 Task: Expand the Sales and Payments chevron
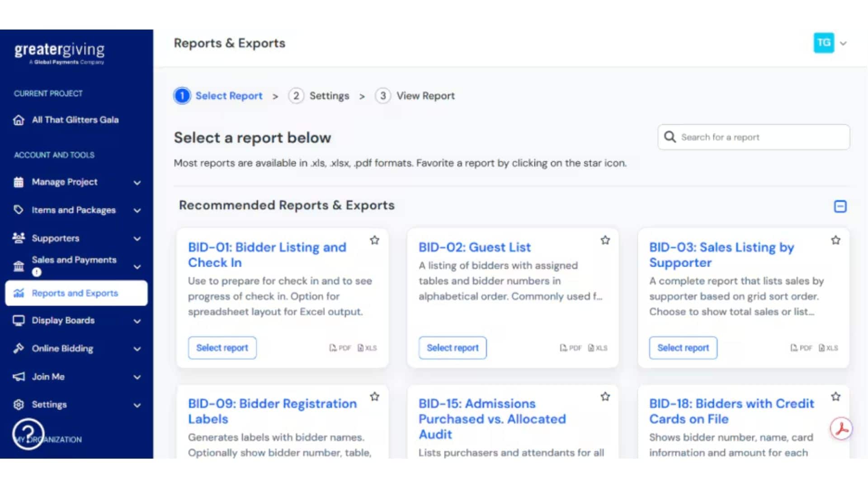click(137, 267)
